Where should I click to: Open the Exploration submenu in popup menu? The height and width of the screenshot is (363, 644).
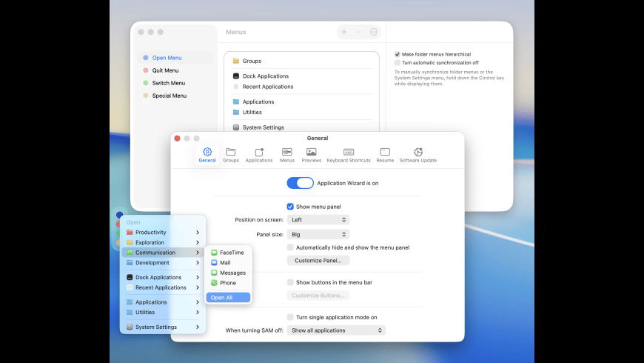point(163,242)
